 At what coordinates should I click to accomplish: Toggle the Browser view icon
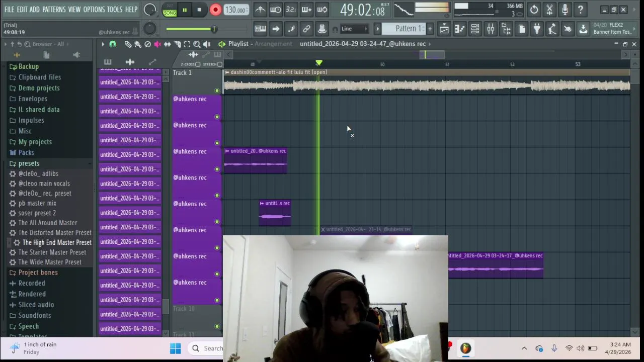coord(506,29)
